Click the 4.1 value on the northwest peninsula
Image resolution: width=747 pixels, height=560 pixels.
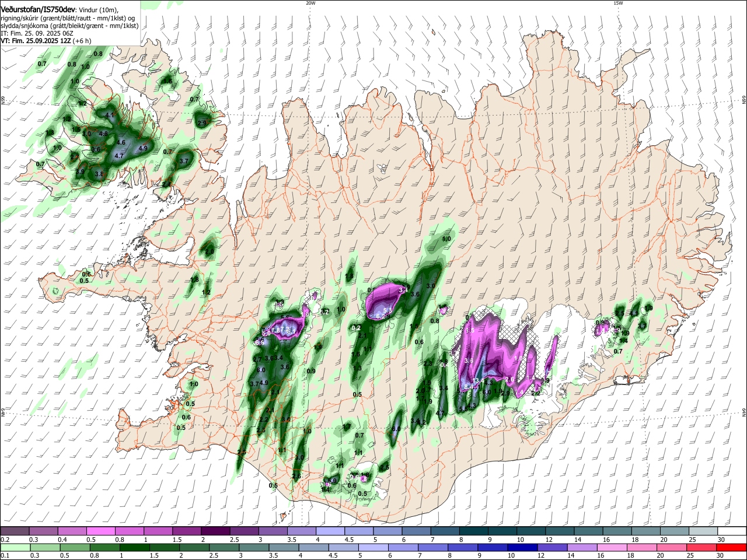point(110,115)
